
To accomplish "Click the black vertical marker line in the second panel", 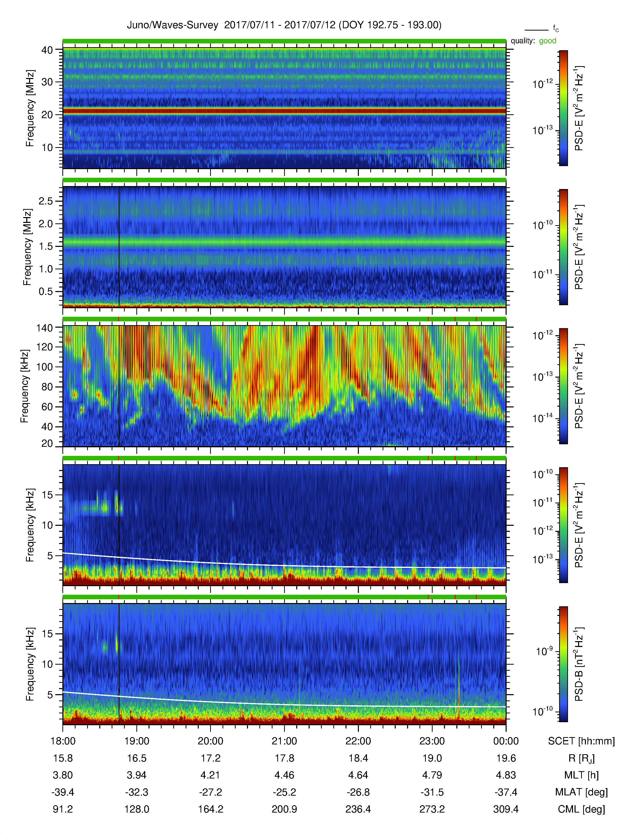I will click(x=119, y=246).
